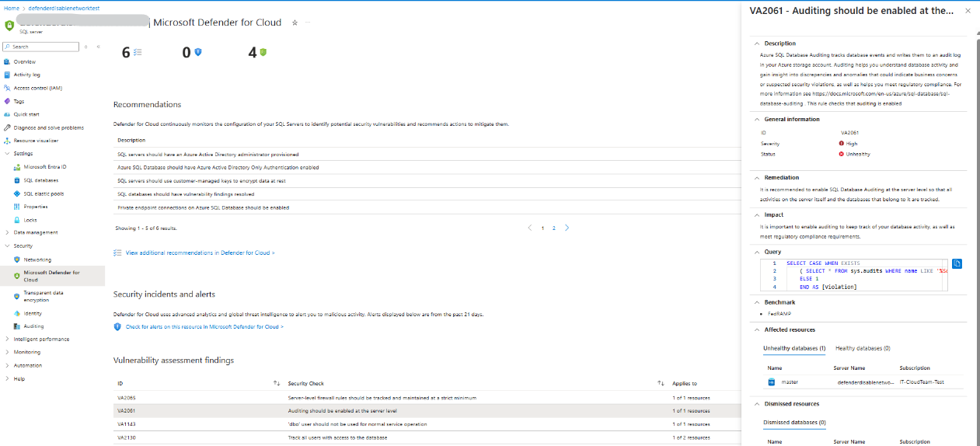Go to previous recommendations page arrow
The height and width of the screenshot is (446, 980).
[530, 228]
